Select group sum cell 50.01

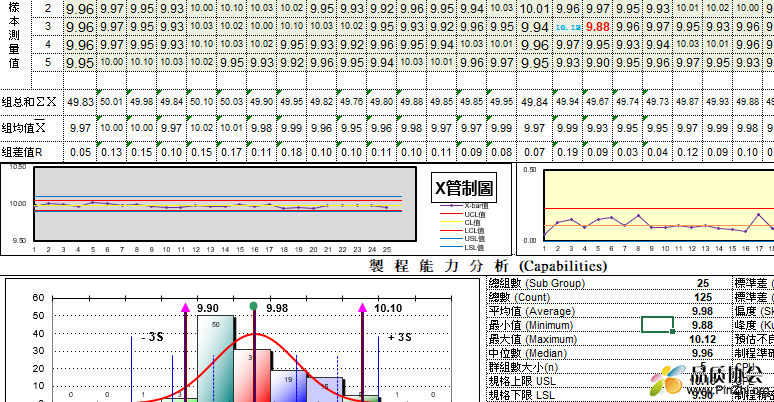point(112,102)
